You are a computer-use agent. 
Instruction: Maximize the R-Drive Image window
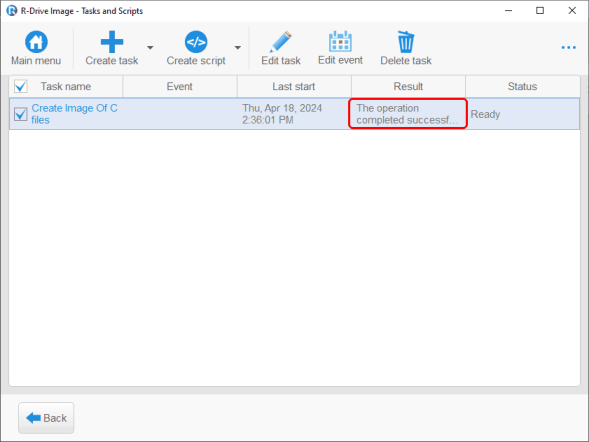click(540, 11)
